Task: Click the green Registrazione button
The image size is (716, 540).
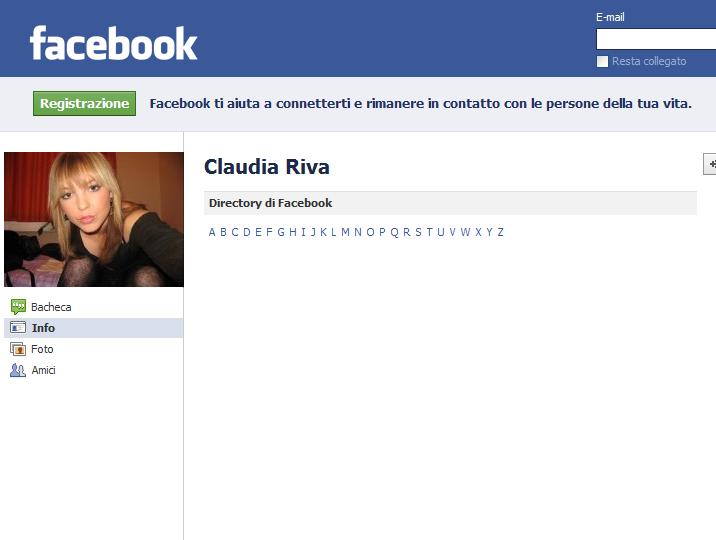Action: click(84, 104)
